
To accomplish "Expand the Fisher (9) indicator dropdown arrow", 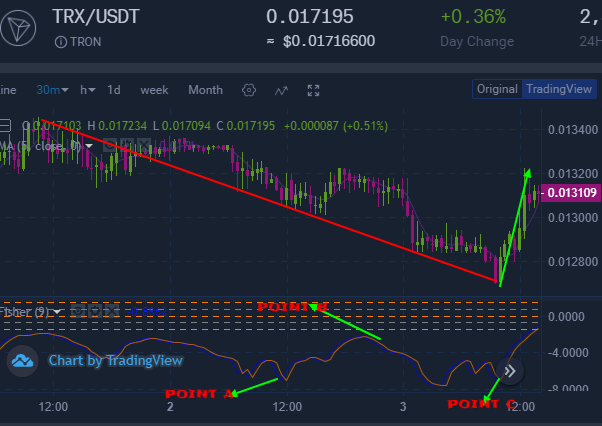I will click(57, 312).
